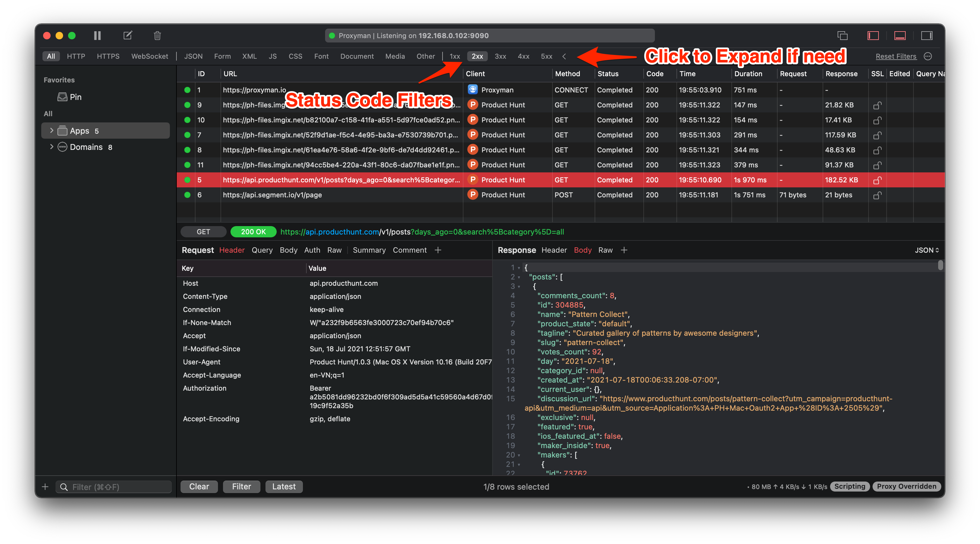This screenshot has width=980, height=544.
Task: Toggle the All protocol filter
Action: click(x=51, y=56)
